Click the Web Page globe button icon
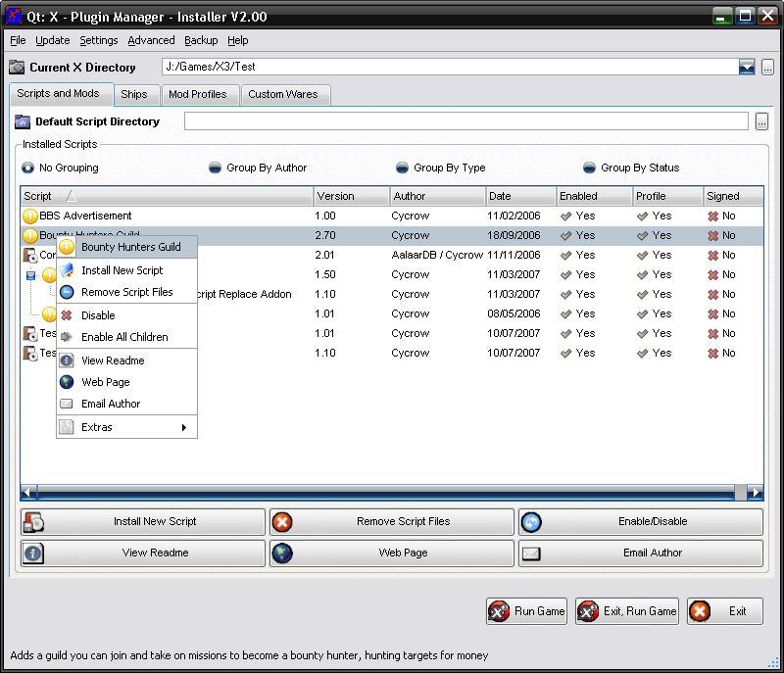The image size is (784, 673). coord(282,553)
